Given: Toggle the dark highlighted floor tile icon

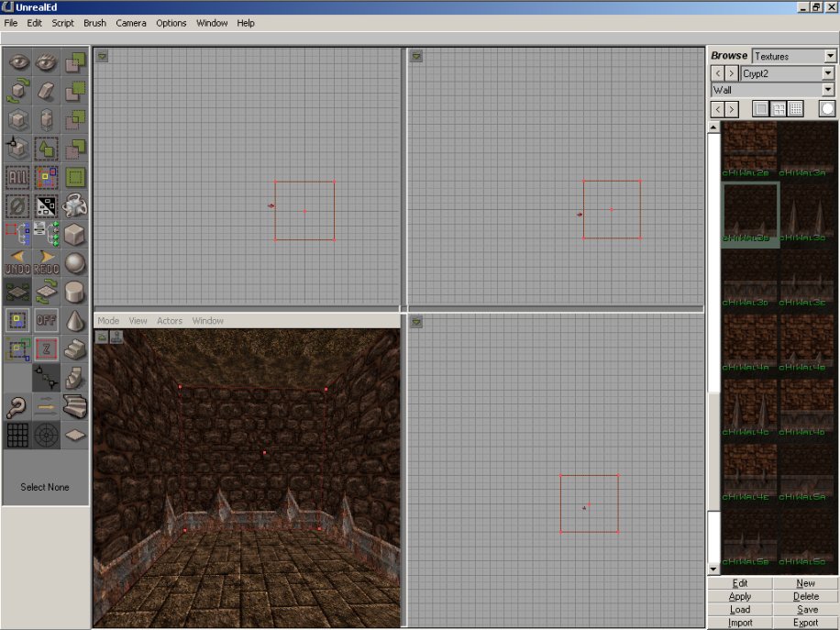Looking at the screenshot, I should coord(17,292).
